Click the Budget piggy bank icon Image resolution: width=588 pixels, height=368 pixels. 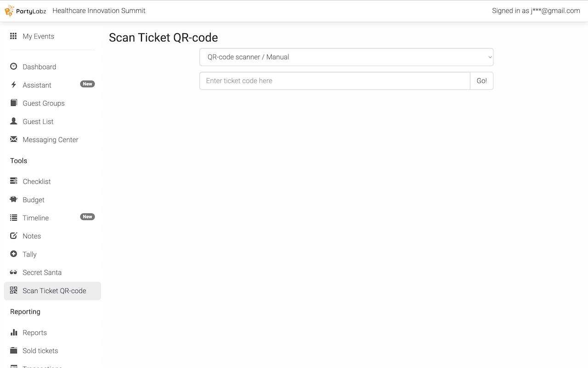tap(13, 200)
